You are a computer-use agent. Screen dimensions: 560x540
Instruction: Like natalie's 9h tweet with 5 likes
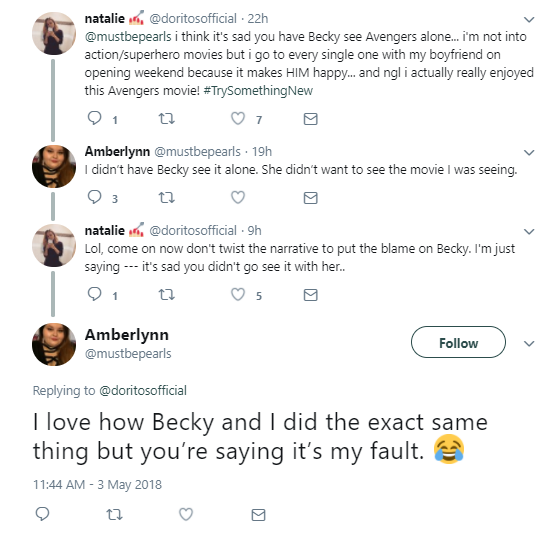(x=238, y=294)
